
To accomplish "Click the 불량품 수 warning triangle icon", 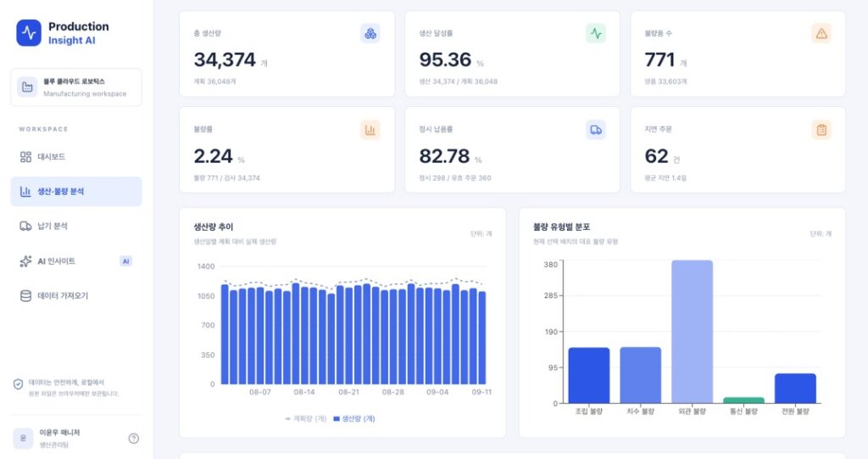I will [821, 34].
